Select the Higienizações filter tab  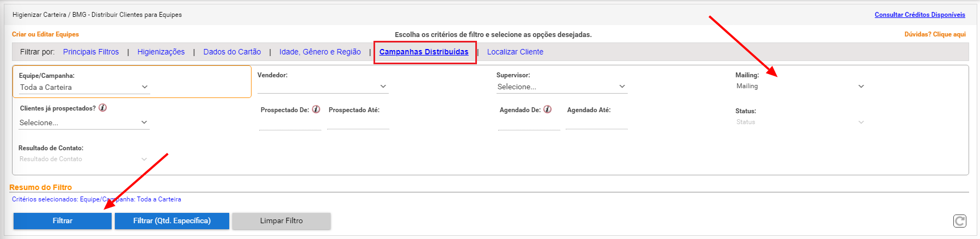tap(161, 52)
